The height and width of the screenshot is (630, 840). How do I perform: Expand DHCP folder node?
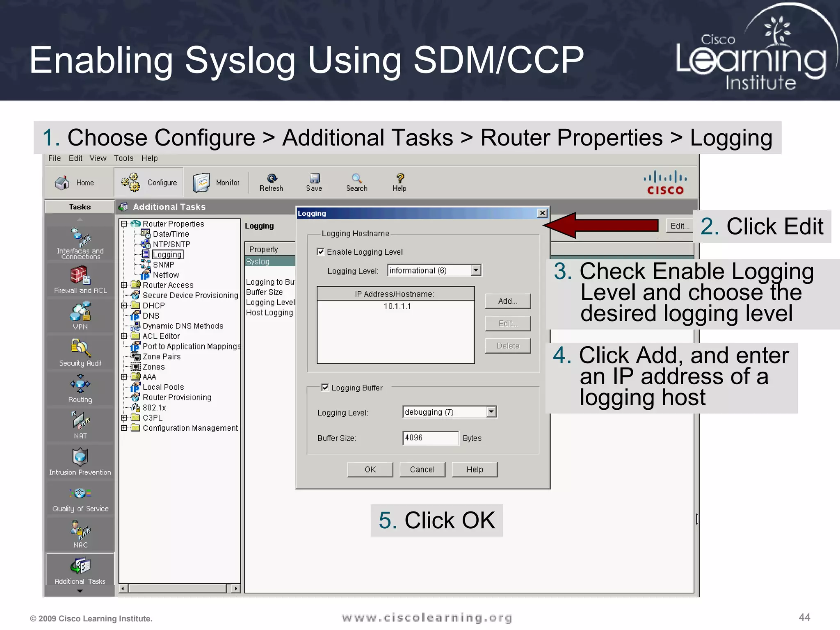pyautogui.click(x=124, y=306)
